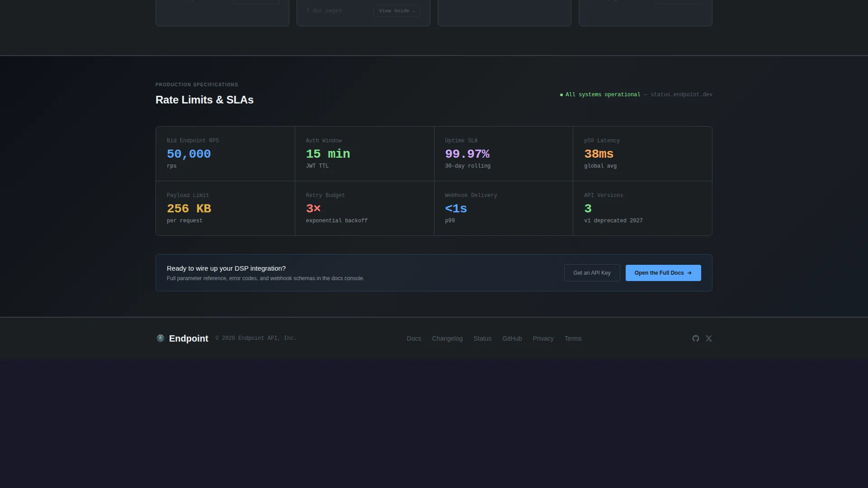Screen dimensions: 868x488
Task: Select the 256 KB payload value
Action: pyautogui.click(x=189, y=209)
